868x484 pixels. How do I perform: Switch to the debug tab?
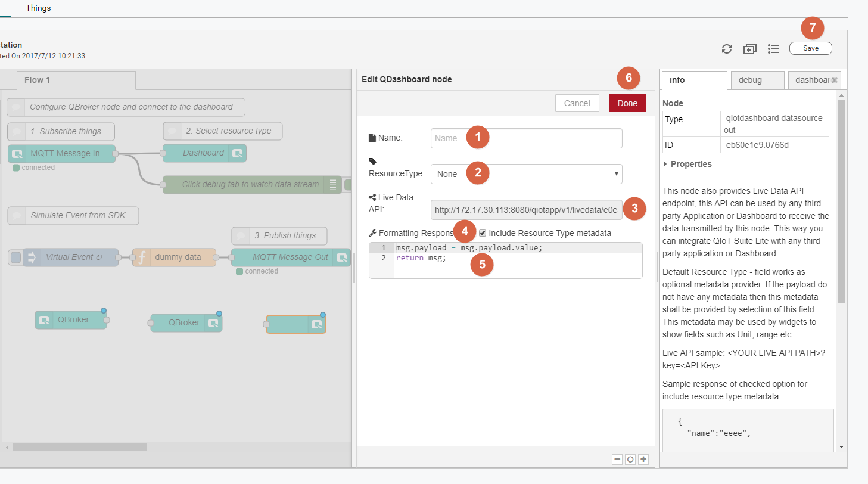[750, 80]
